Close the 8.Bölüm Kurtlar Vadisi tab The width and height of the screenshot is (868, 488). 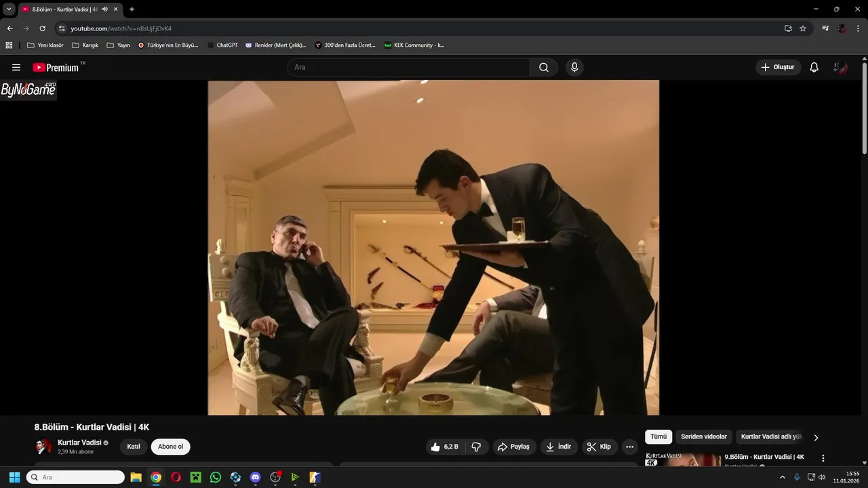(x=116, y=9)
